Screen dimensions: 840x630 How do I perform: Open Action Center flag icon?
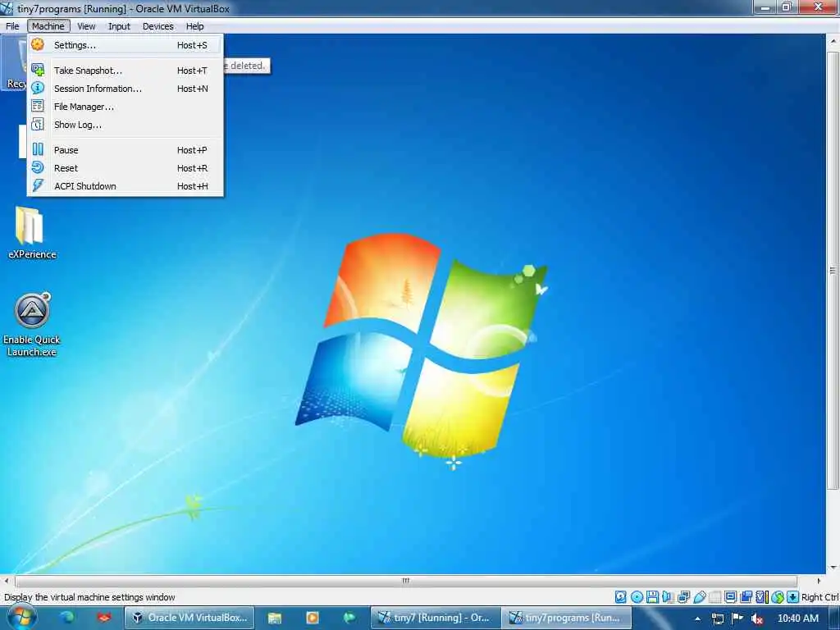737,618
